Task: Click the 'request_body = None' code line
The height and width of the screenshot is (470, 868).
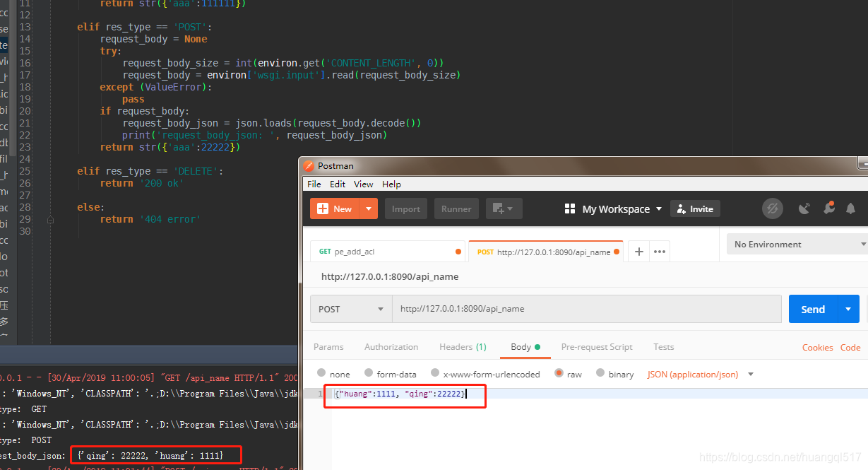Action: pyautogui.click(x=154, y=39)
